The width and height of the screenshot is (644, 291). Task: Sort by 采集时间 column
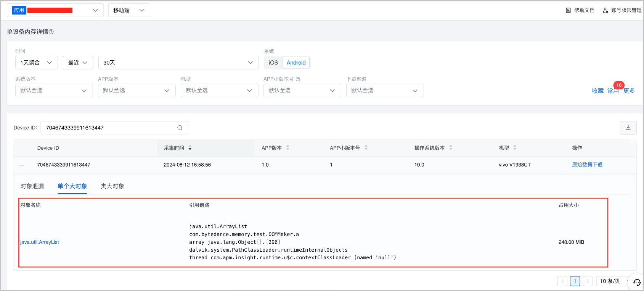(x=190, y=148)
